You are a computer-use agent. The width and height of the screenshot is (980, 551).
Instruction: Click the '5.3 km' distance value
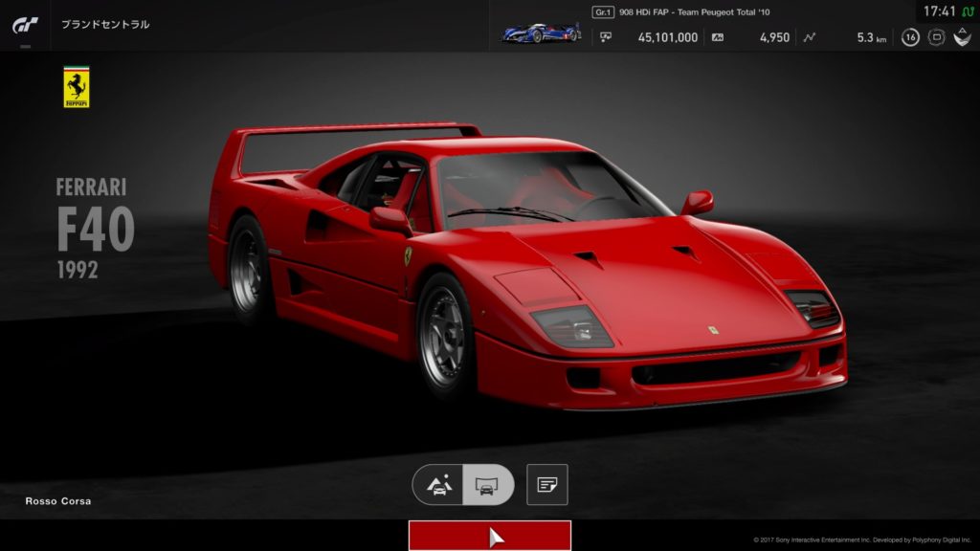(871, 37)
